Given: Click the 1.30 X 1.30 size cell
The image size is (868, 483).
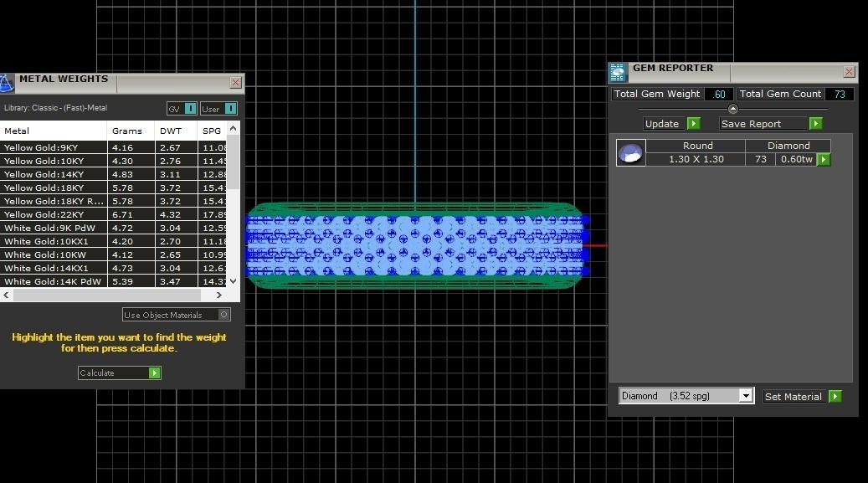Looking at the screenshot, I should 696,159.
